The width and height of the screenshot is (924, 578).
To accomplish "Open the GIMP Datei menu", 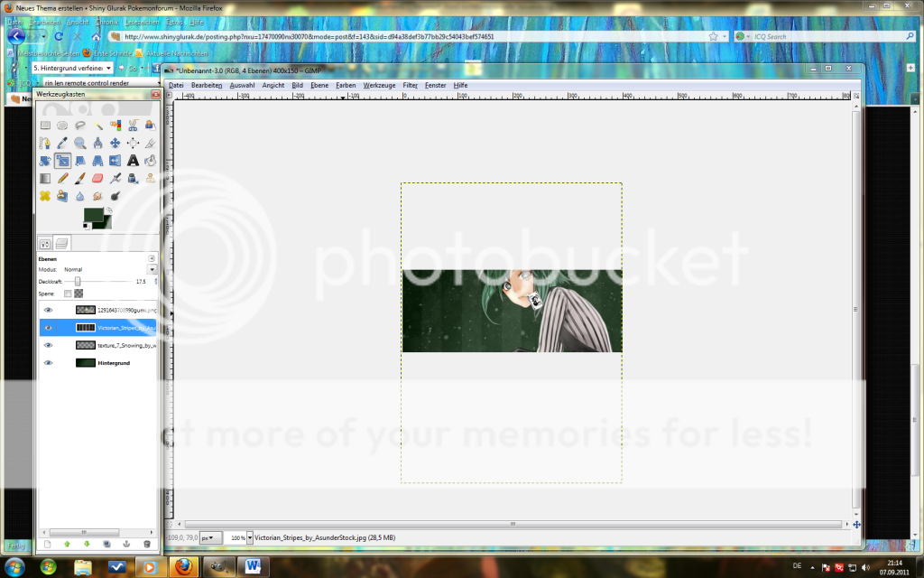I will [x=176, y=86].
